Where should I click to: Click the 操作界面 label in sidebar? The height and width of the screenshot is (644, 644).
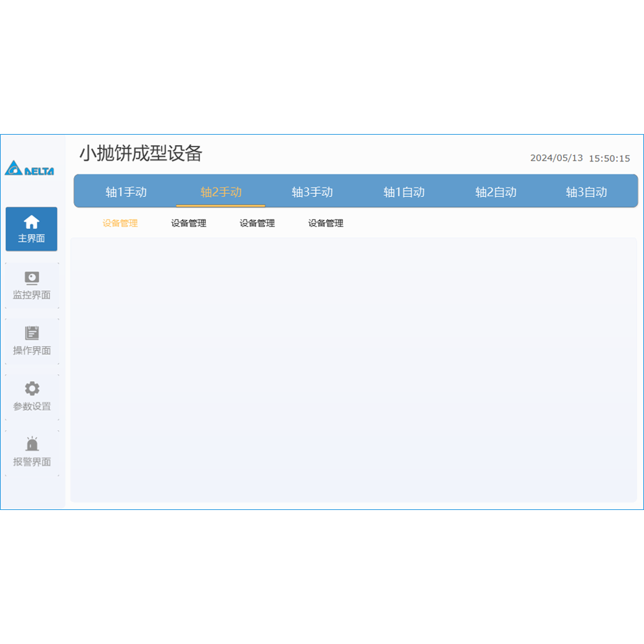tap(32, 350)
